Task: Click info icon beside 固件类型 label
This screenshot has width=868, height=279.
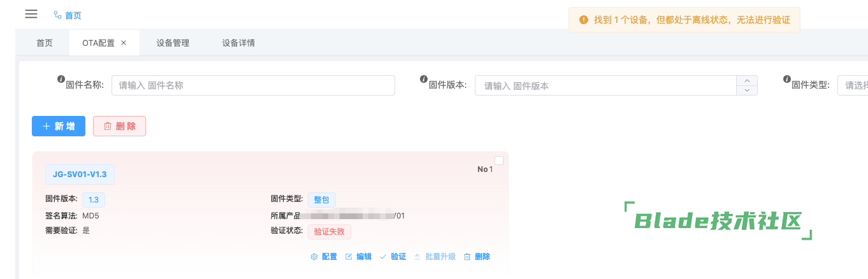Action: 786,79
